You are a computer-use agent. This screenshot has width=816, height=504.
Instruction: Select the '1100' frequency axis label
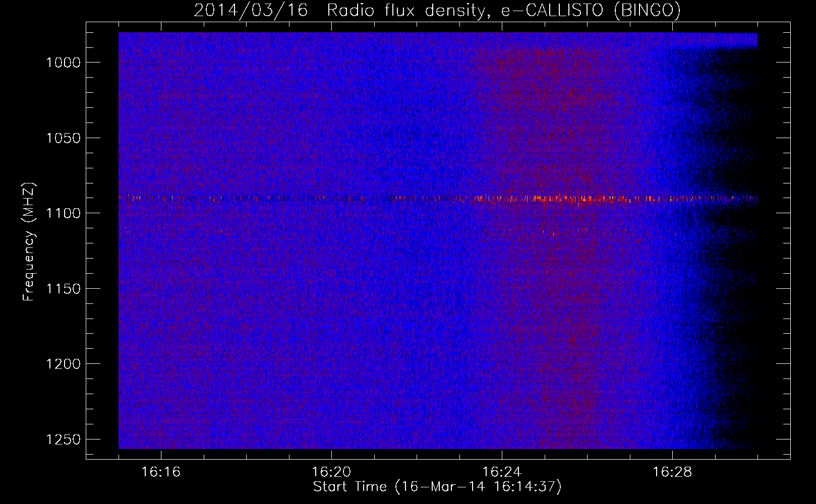tap(63, 213)
